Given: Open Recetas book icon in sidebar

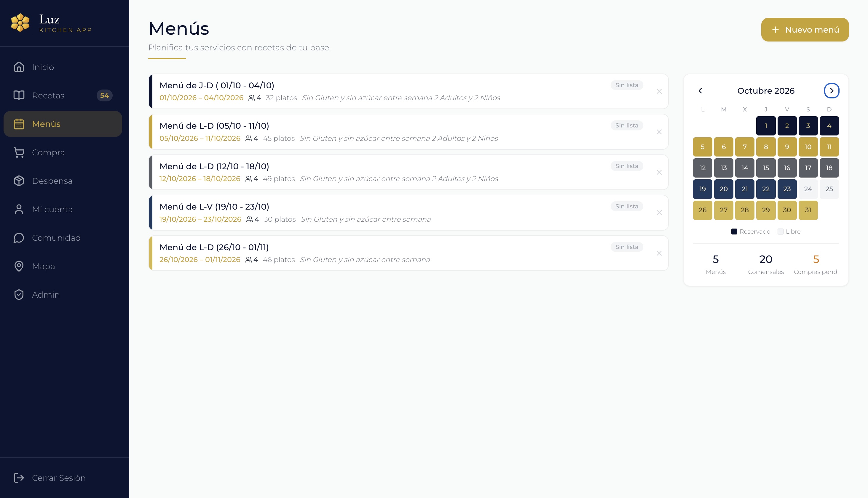Looking at the screenshot, I should pos(19,95).
